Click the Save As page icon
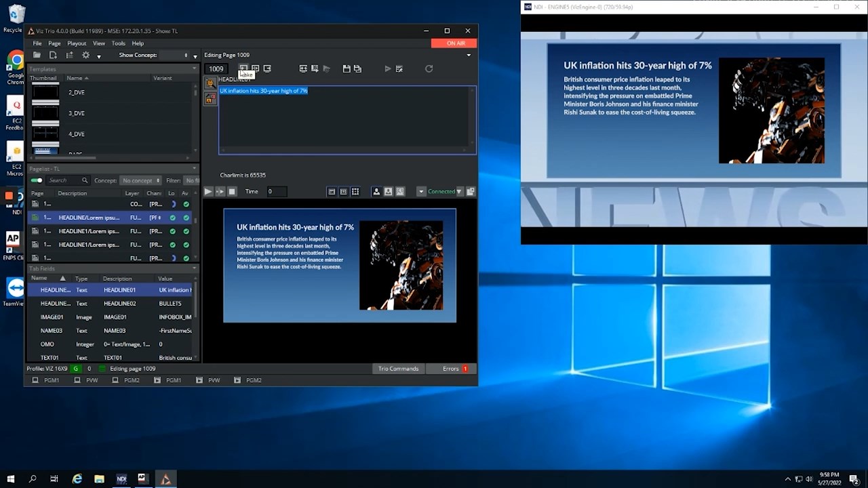The image size is (868, 488). click(357, 68)
